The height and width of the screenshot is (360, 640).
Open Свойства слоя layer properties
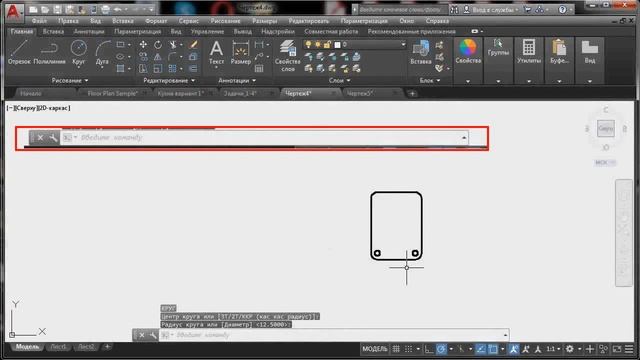point(288,56)
